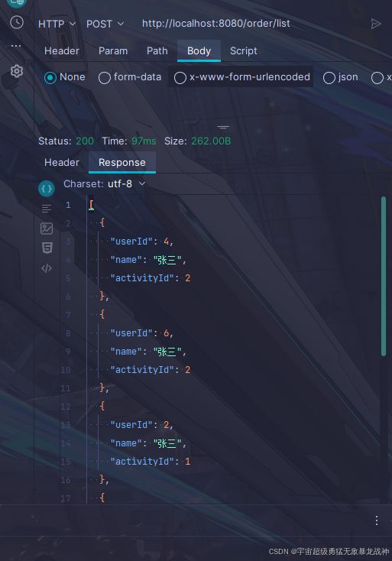Open the Param tab

tap(113, 50)
